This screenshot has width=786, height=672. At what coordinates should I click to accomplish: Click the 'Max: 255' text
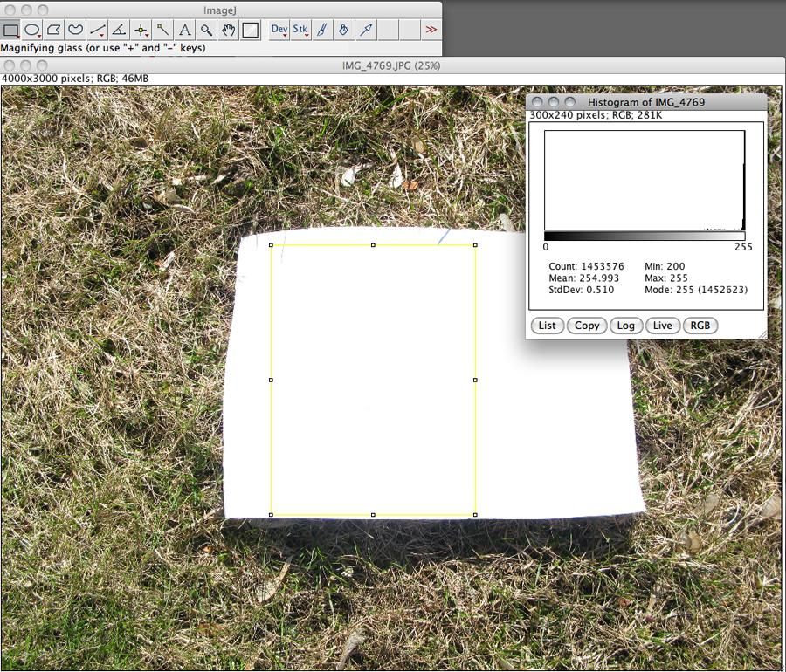tap(666, 278)
